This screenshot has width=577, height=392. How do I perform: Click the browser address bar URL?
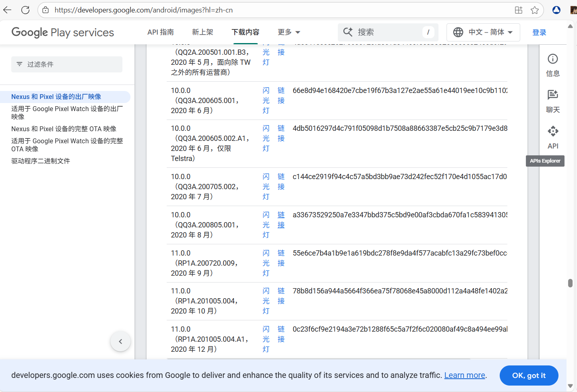click(144, 10)
